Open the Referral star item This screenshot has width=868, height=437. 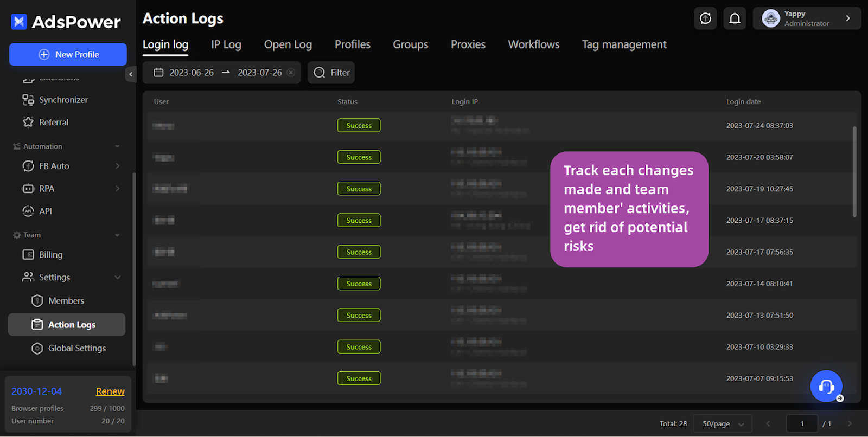(54, 123)
